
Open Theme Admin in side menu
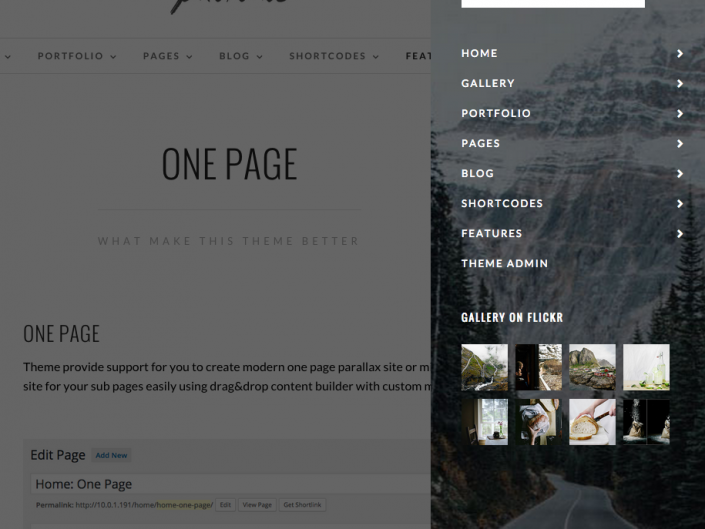pos(504,263)
